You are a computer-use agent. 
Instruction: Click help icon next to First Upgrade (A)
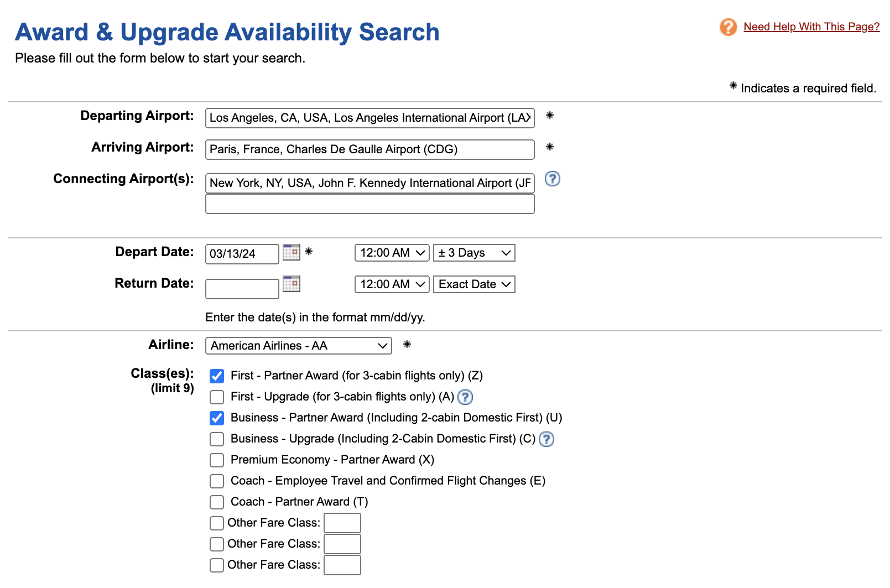click(465, 397)
